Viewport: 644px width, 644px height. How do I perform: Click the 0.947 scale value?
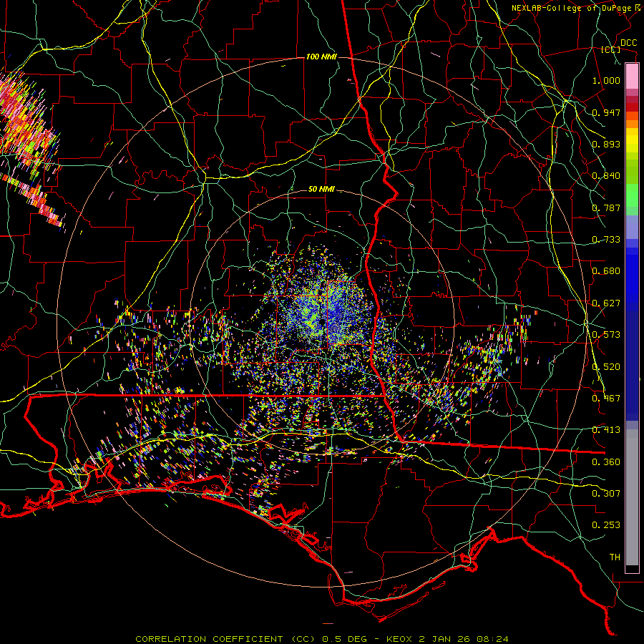(x=606, y=112)
